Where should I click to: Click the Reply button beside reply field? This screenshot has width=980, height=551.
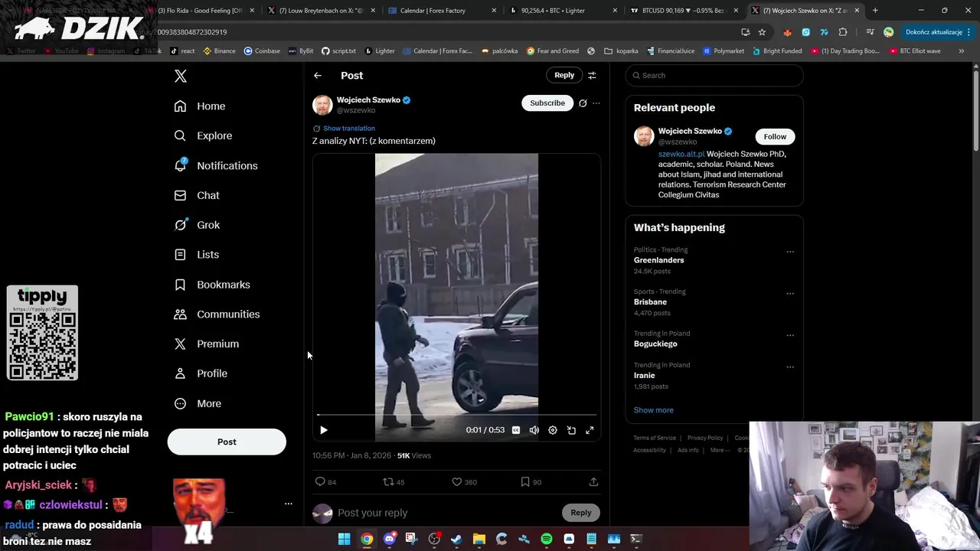(x=581, y=513)
